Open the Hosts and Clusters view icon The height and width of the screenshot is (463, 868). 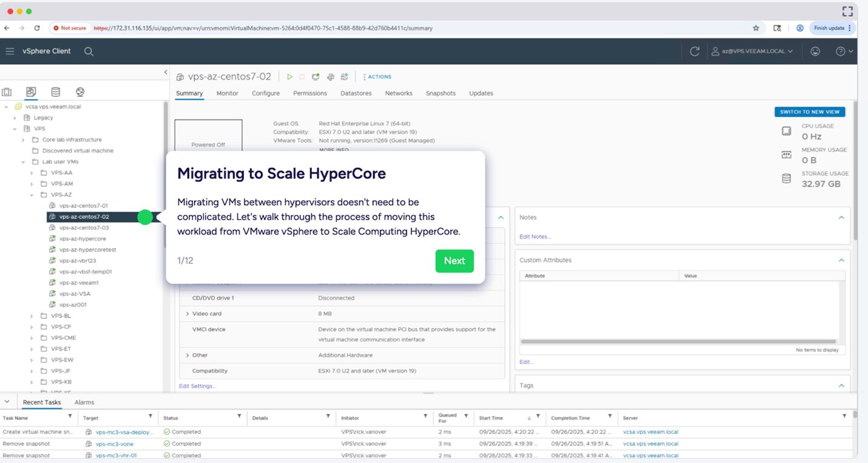[x=7, y=92]
